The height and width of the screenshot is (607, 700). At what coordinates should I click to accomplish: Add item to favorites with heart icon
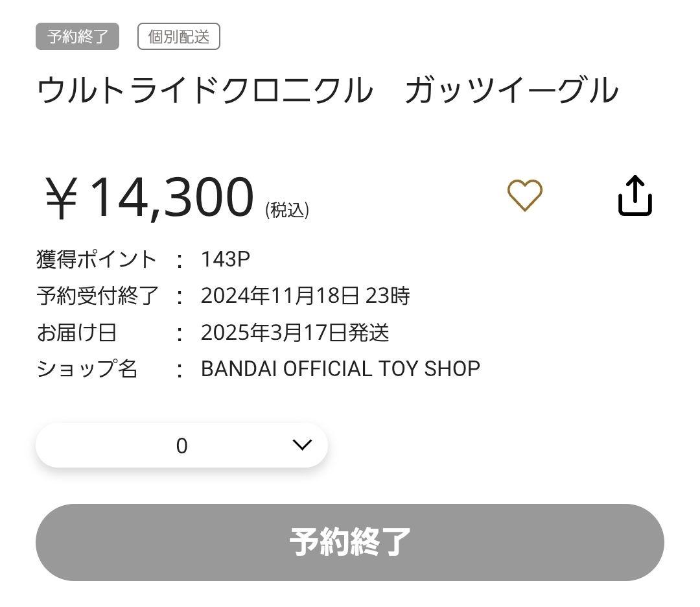(x=524, y=195)
